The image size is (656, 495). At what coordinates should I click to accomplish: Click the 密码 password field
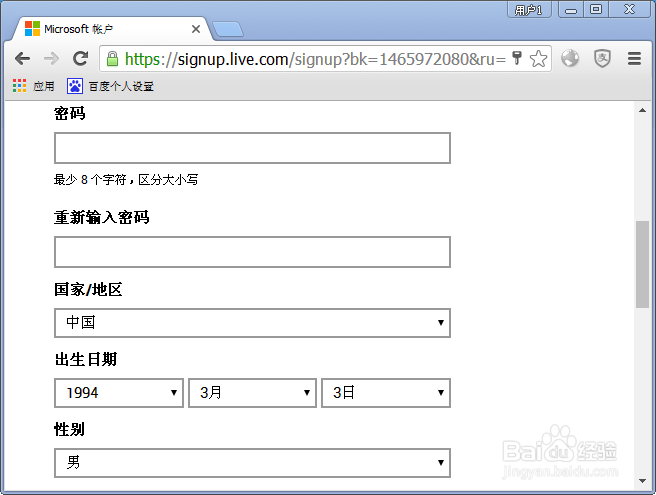point(252,148)
